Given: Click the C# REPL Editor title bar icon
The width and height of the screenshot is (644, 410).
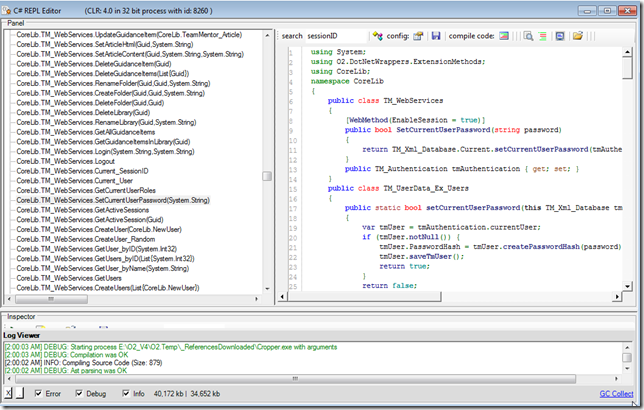Looking at the screenshot, I should pos(7,11).
